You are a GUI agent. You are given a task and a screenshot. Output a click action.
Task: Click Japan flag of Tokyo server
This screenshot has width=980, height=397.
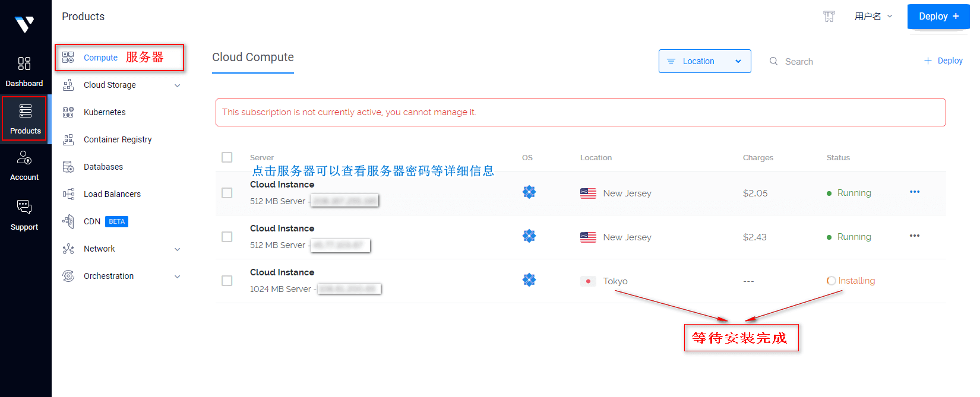[588, 281]
